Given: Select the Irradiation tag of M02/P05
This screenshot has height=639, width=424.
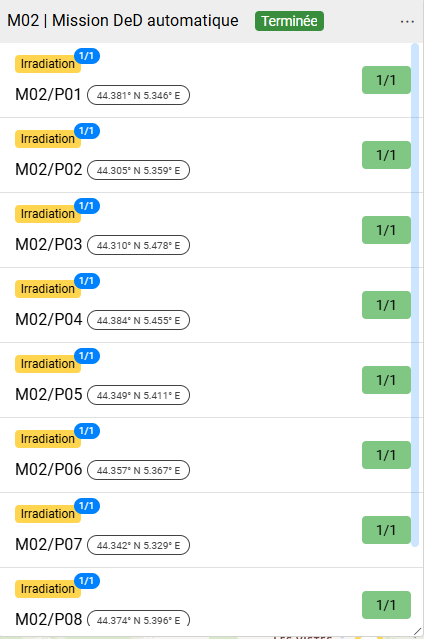Looking at the screenshot, I should point(48,364).
